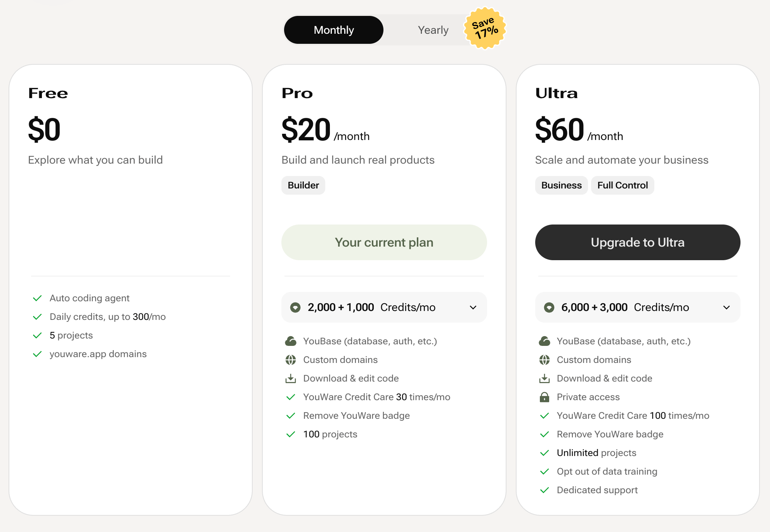Click the Download & edit code icon in Pro
770x532 pixels.
291,378
